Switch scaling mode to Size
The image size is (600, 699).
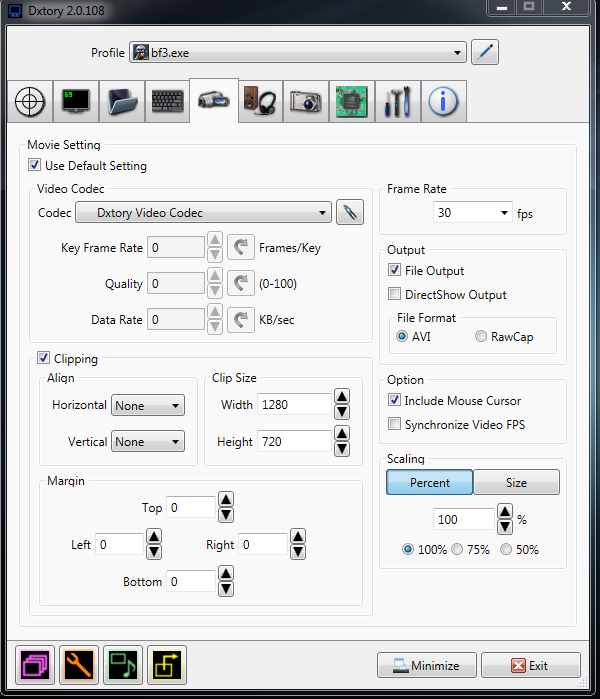point(516,482)
